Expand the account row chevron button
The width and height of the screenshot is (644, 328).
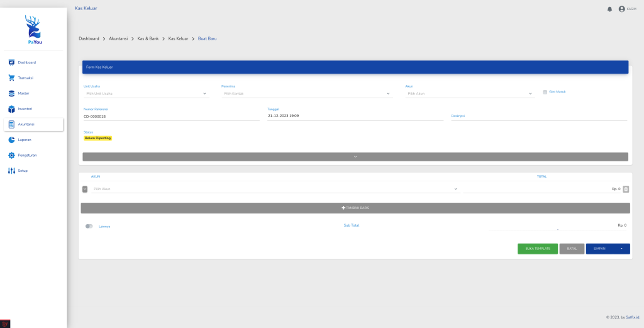point(85,189)
